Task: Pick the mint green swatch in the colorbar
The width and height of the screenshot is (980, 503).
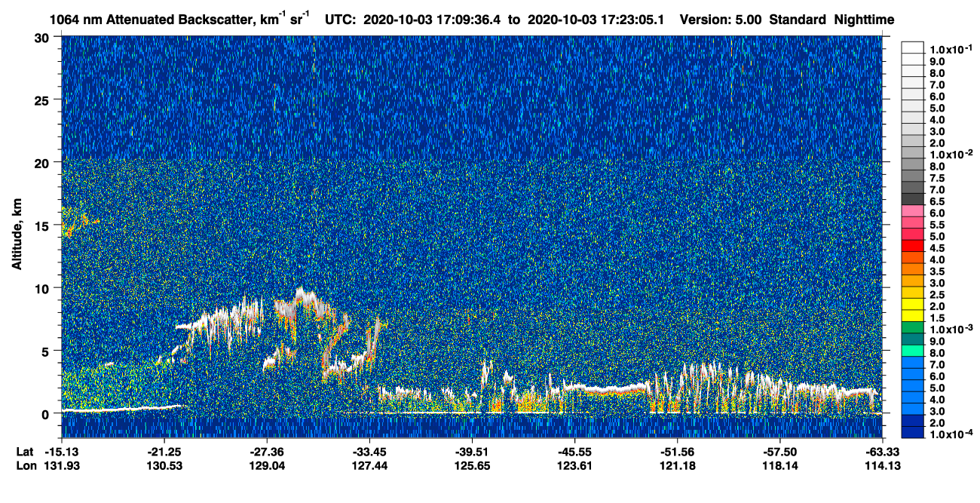Action: click(x=913, y=351)
